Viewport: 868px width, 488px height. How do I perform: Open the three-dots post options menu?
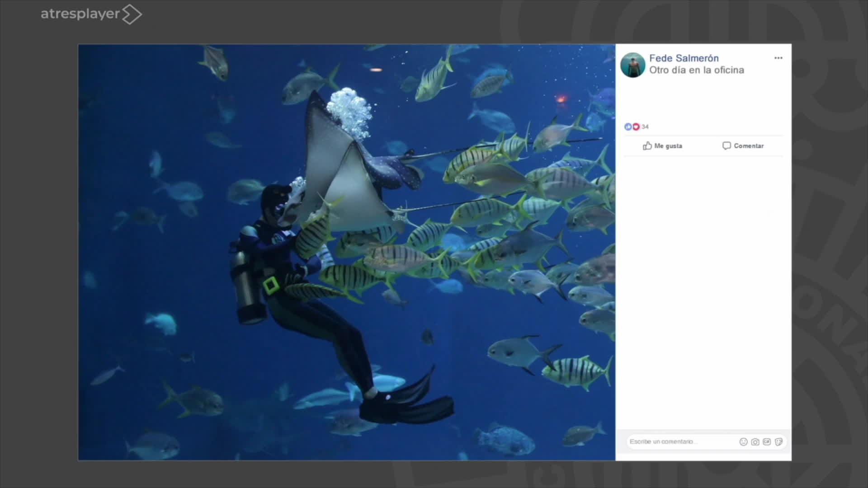click(x=778, y=58)
